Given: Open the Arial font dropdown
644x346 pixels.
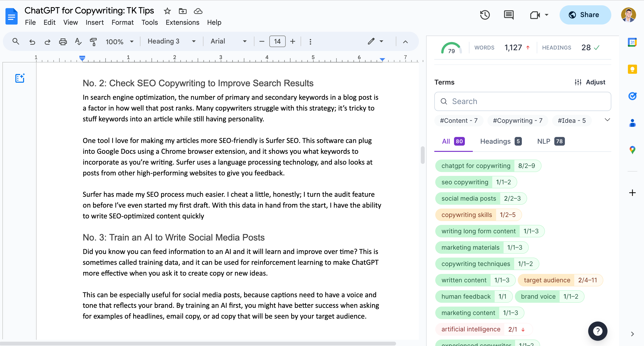Looking at the screenshot, I should point(228,42).
